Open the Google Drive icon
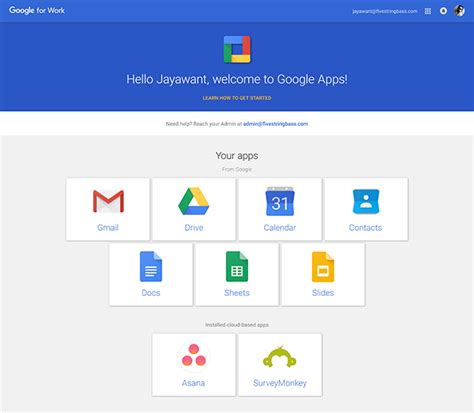 tap(194, 201)
